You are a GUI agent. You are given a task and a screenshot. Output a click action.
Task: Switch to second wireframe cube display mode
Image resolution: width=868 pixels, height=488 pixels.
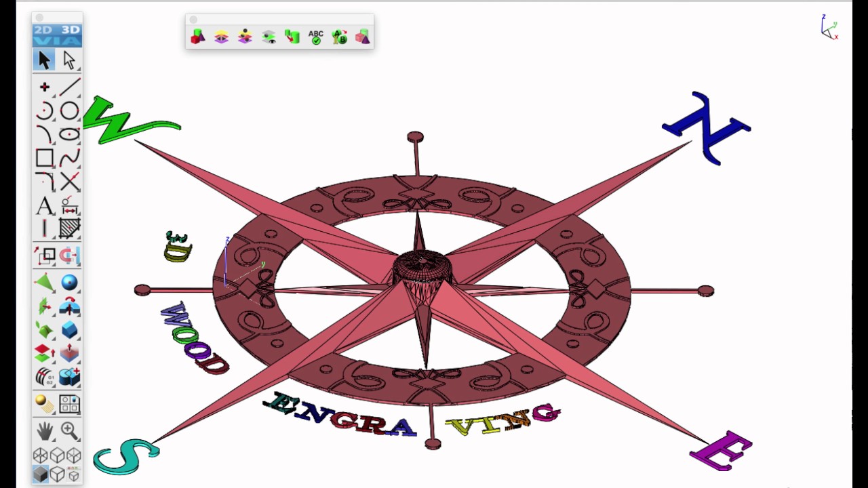[x=58, y=455]
